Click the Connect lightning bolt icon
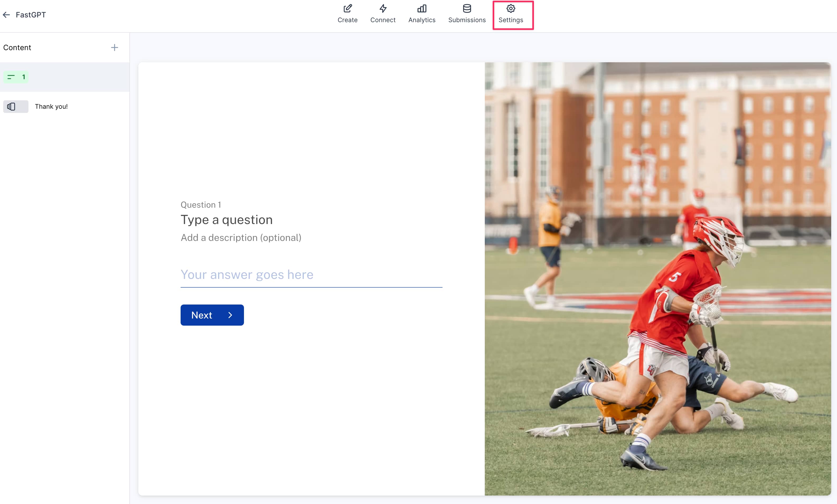This screenshot has width=837, height=504. point(383,8)
